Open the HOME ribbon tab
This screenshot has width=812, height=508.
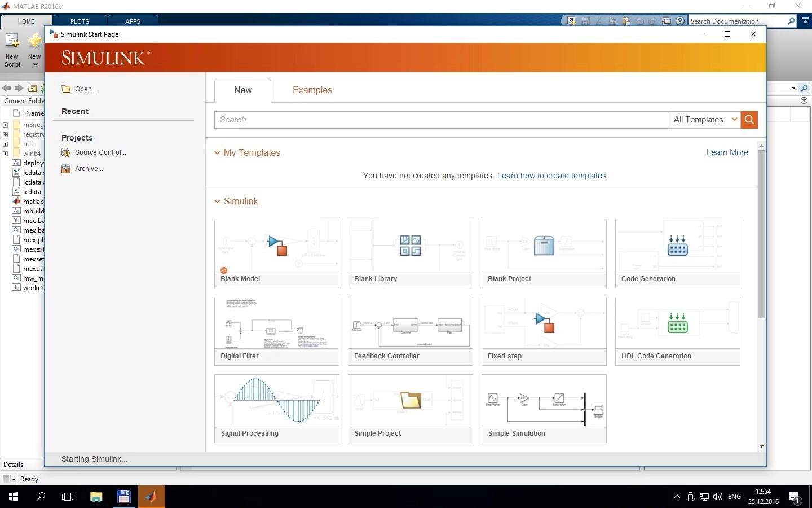click(26, 21)
